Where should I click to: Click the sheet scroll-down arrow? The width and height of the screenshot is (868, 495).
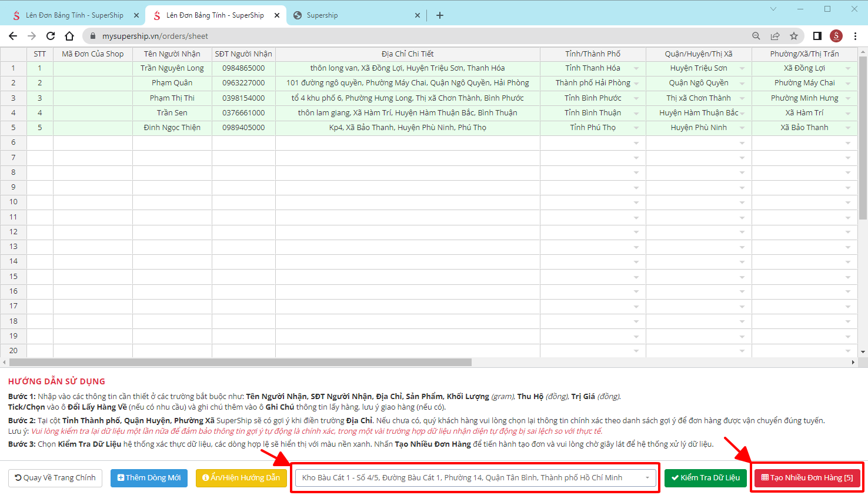[x=863, y=352]
